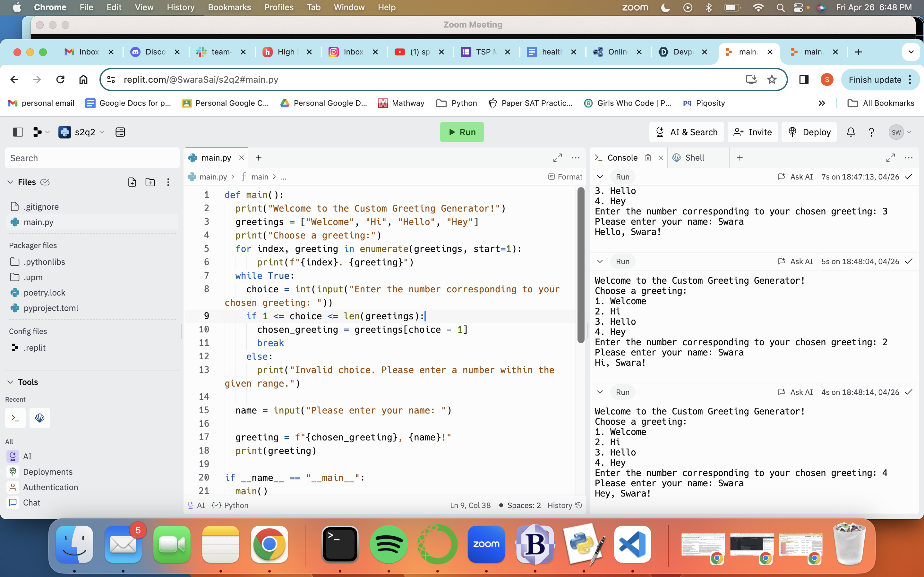The width and height of the screenshot is (924, 577).
Task: Collapse the Files section chevron
Action: coord(10,182)
